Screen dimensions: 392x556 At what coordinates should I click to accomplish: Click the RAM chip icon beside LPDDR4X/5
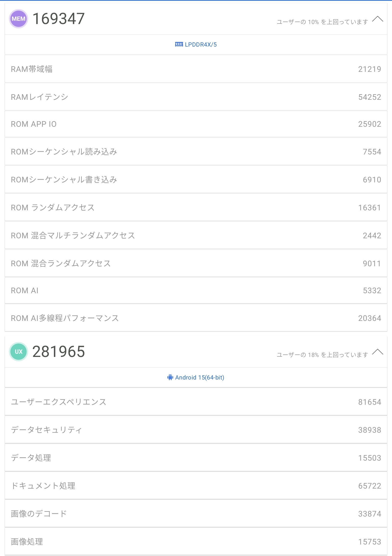pos(179,44)
